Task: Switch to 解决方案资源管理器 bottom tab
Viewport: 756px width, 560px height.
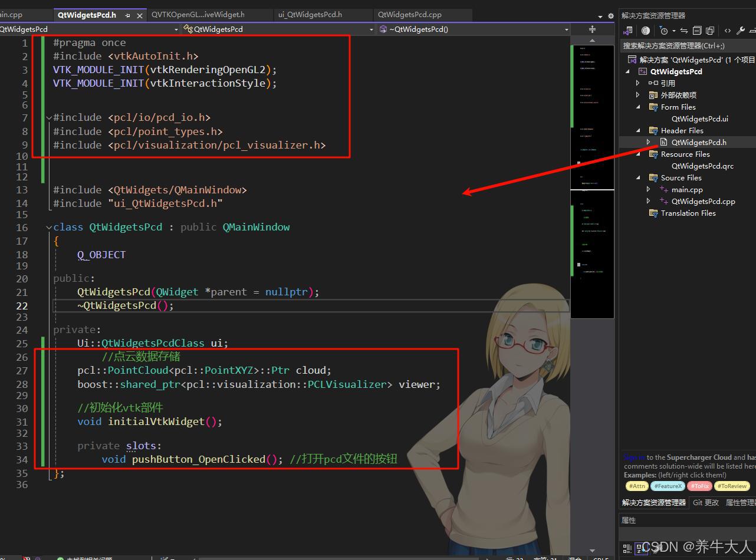Action: click(654, 502)
